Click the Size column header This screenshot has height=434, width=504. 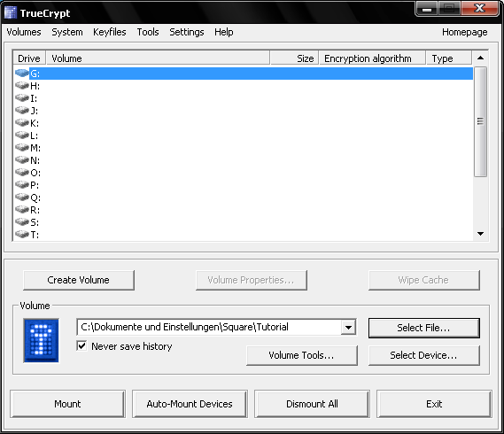pos(294,58)
